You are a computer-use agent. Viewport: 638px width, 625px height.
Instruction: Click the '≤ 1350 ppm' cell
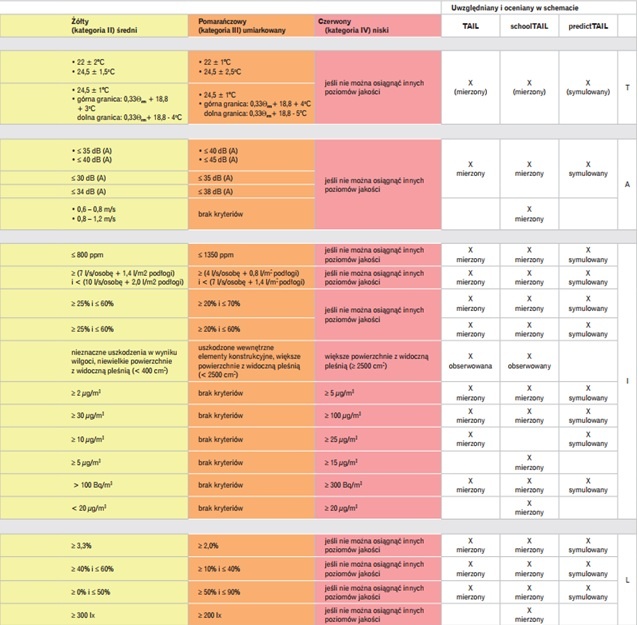click(x=251, y=255)
